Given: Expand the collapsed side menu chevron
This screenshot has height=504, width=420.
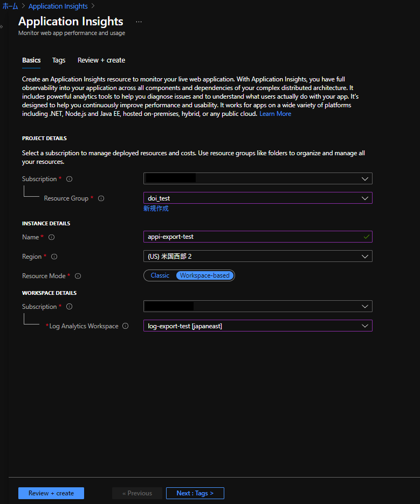Looking at the screenshot, I should pyautogui.click(x=2, y=26).
